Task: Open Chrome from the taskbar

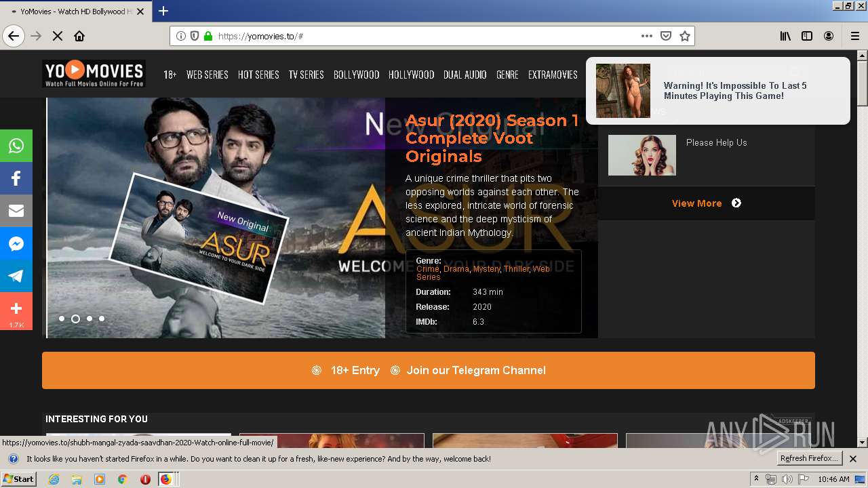Action: click(x=122, y=479)
